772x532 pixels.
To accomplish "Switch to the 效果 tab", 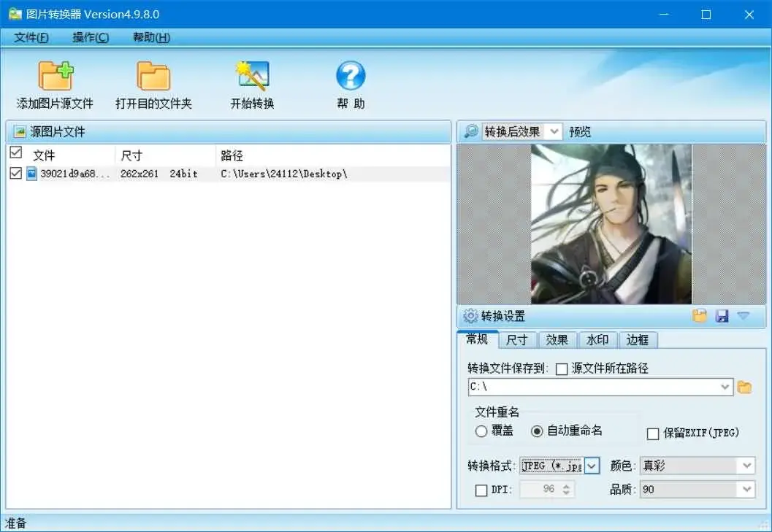I will [x=557, y=339].
